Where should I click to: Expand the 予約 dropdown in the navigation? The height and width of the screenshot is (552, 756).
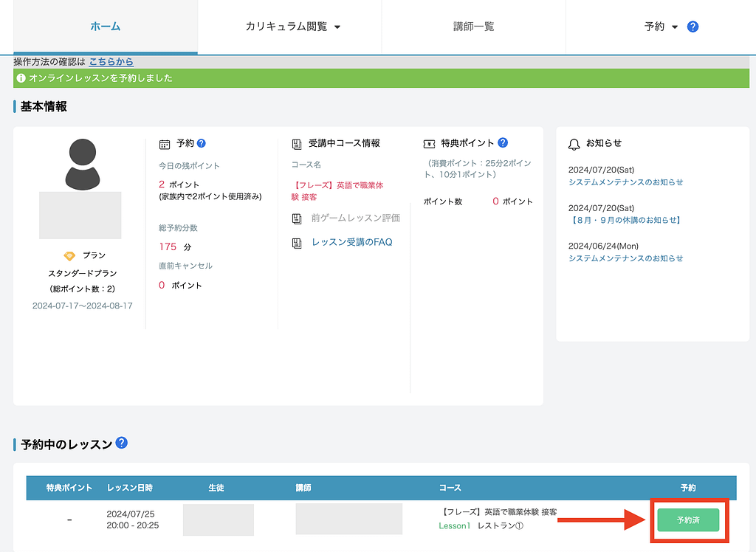(661, 27)
